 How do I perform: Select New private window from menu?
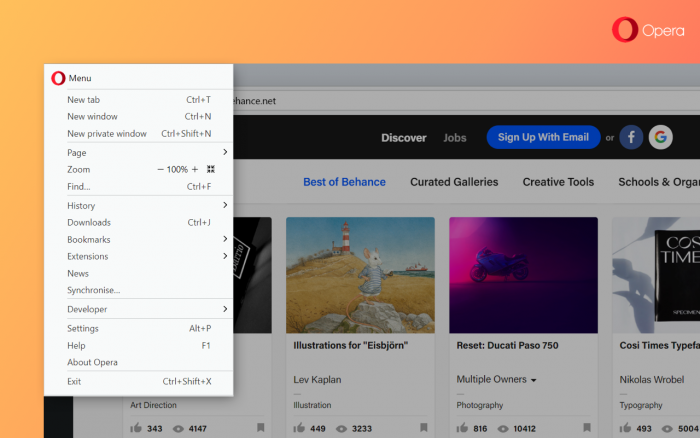[107, 134]
